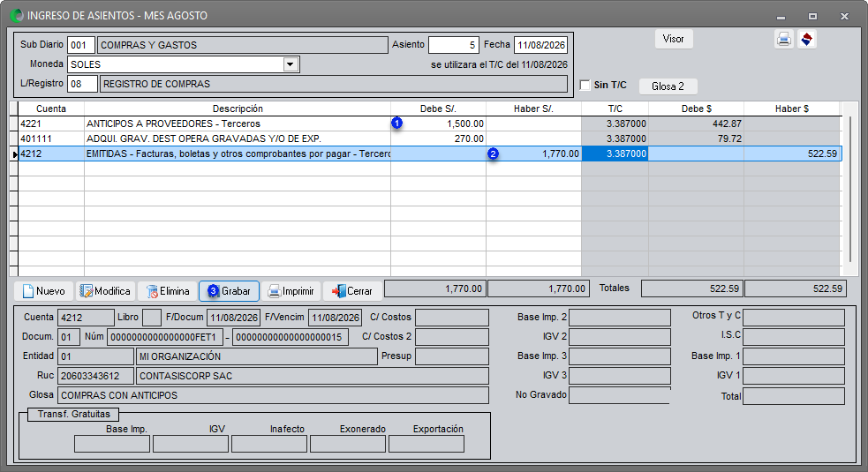This screenshot has width=868, height=472.
Task: Click the document series field ending FET1
Action: tap(165, 337)
